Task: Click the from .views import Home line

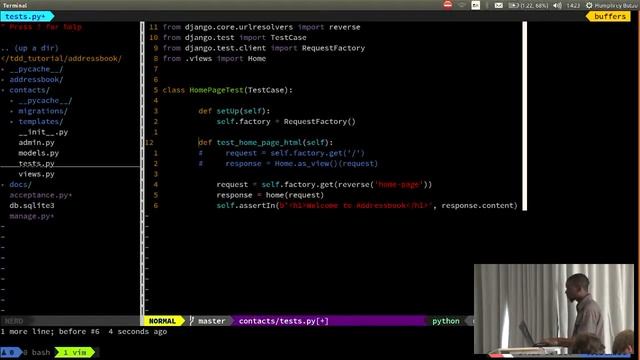Action: [214, 58]
